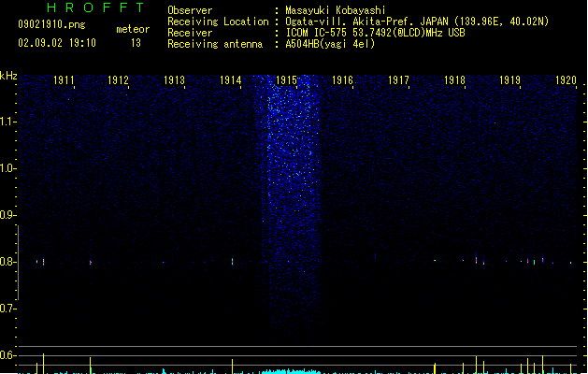This screenshot has width=588, height=374.
Task: Click the 1914 time axis label
Action: [x=230, y=80]
